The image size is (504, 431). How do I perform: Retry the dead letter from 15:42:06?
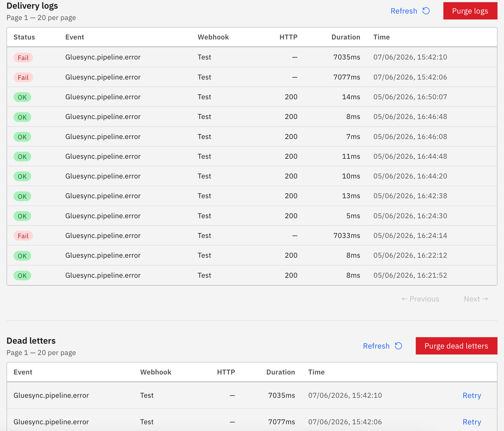tap(472, 422)
